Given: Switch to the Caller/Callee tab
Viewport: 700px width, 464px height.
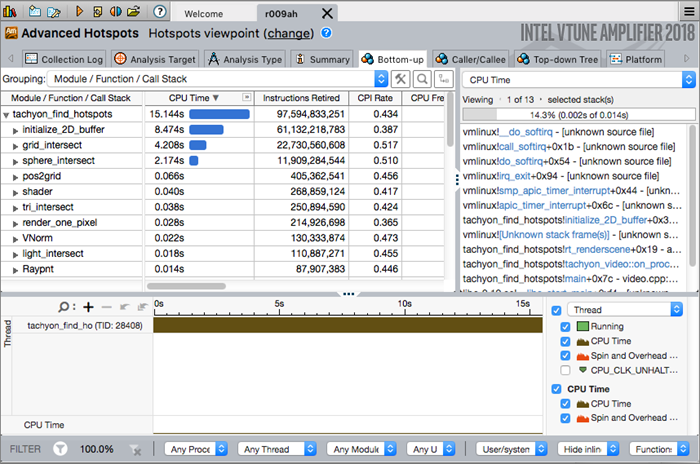Looking at the screenshot, I should click(484, 59).
